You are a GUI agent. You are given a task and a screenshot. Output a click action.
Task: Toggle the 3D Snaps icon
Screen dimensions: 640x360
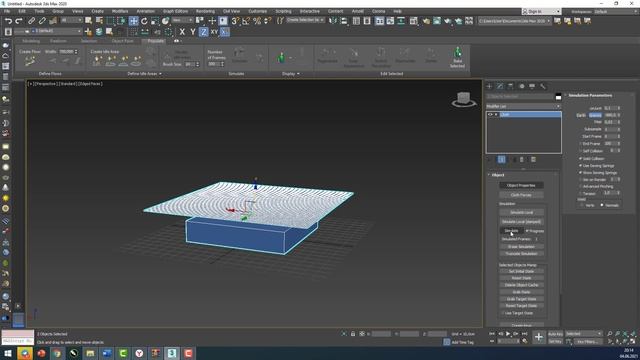click(235, 21)
